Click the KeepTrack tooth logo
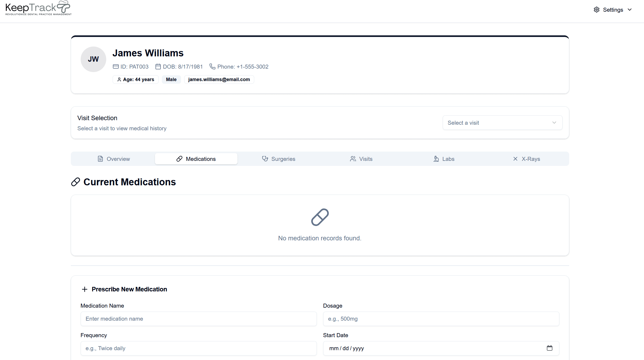This screenshot has height=360, width=644. pos(64,6)
